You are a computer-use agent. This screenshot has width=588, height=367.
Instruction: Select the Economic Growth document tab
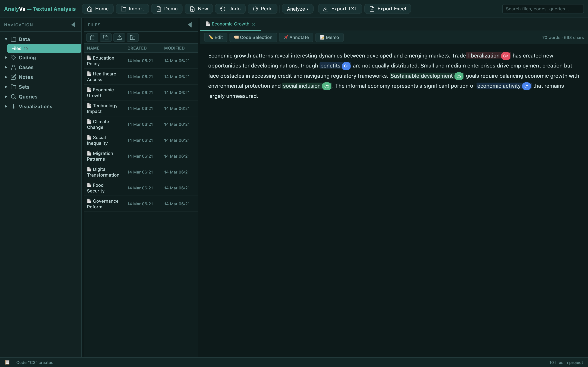tap(230, 24)
